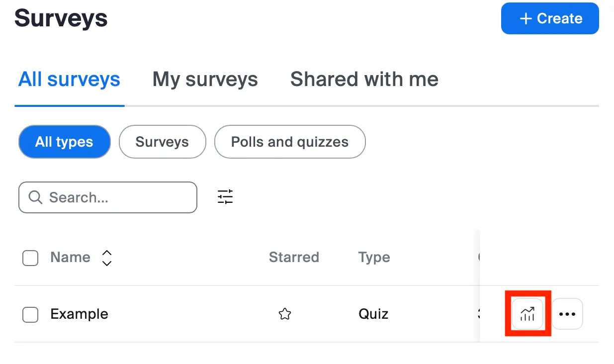
Task: Open the analyze results chart icon for Example
Action: pos(527,314)
